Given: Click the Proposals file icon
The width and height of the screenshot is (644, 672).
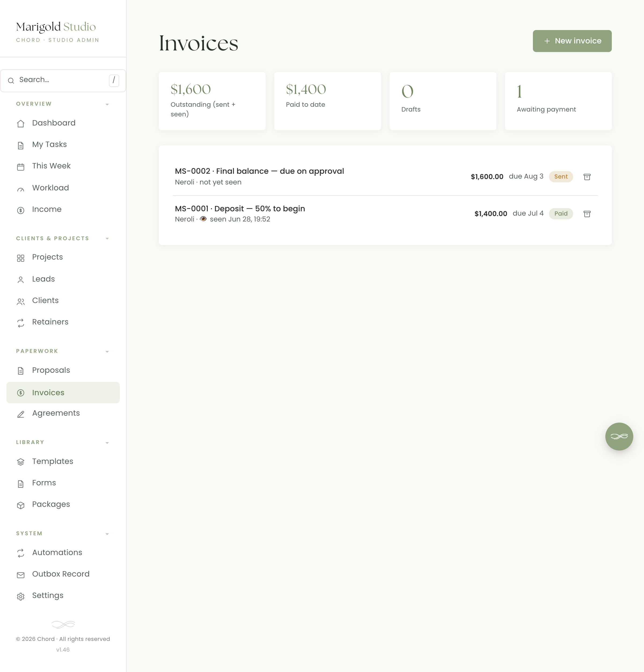Looking at the screenshot, I should [x=21, y=371].
